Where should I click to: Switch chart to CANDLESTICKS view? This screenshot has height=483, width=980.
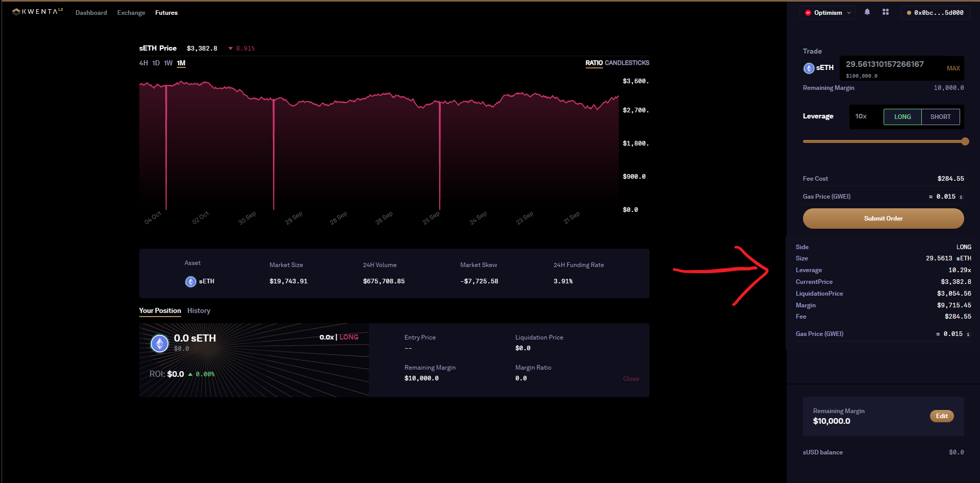(627, 63)
